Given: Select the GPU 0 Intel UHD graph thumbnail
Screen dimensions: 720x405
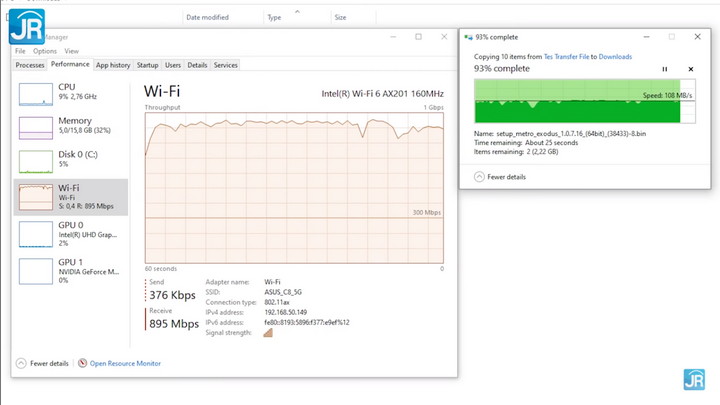Looking at the screenshot, I should pyautogui.click(x=36, y=234).
